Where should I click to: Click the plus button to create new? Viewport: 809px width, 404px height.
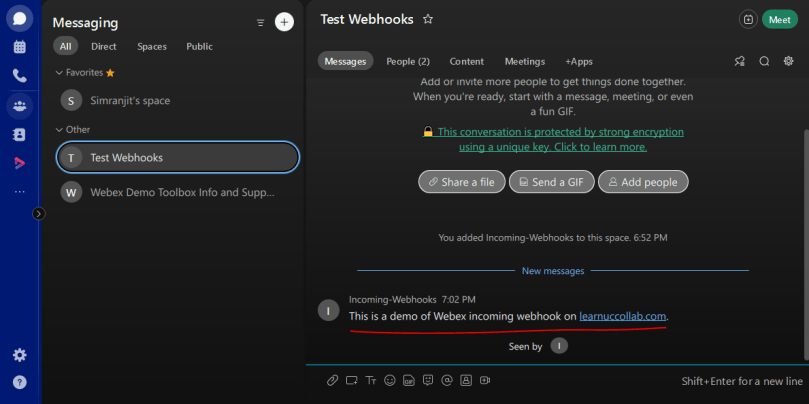pos(284,22)
